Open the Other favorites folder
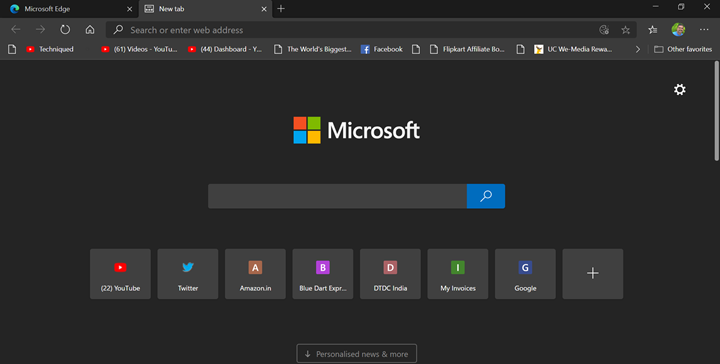The height and width of the screenshot is (364, 720). 683,49
